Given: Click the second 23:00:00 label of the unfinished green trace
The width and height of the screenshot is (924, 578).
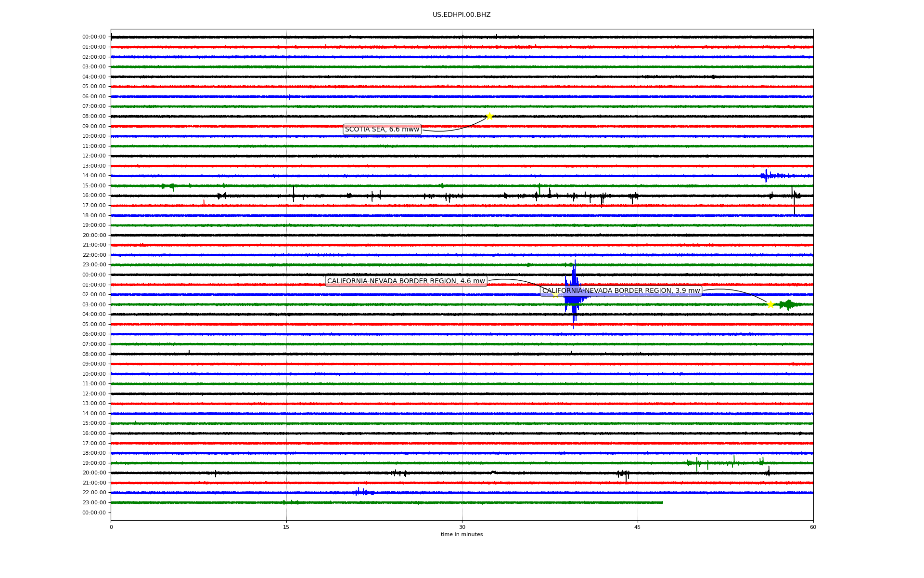Looking at the screenshot, I should tap(94, 502).
